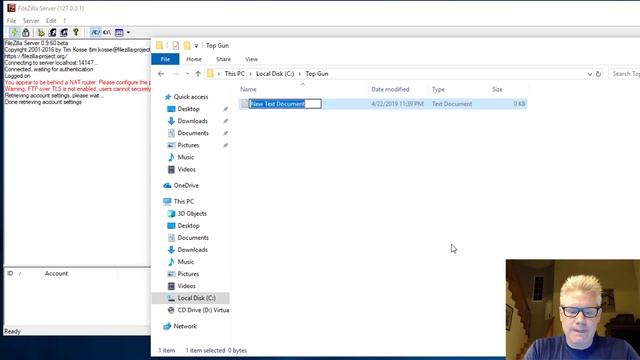
Task: Open Customize Quick Access Toolbar dropdown
Action: click(196, 46)
